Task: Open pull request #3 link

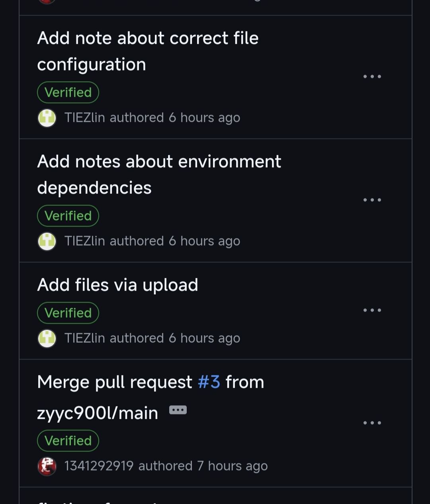Action: (209, 381)
